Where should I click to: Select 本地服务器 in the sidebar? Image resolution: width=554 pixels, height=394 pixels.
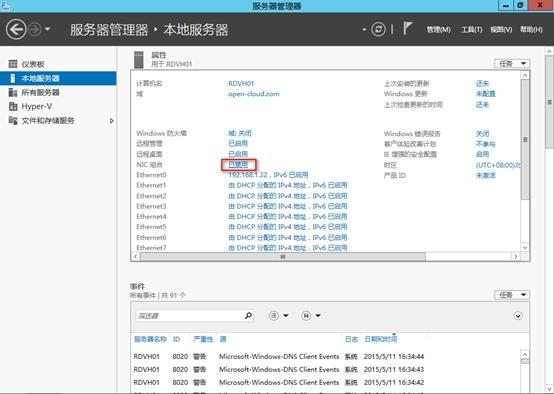[x=58, y=78]
